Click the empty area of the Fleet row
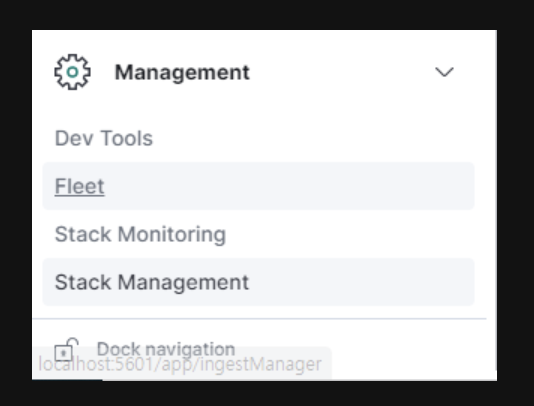Viewport: 534px width, 406px height. pos(289,186)
